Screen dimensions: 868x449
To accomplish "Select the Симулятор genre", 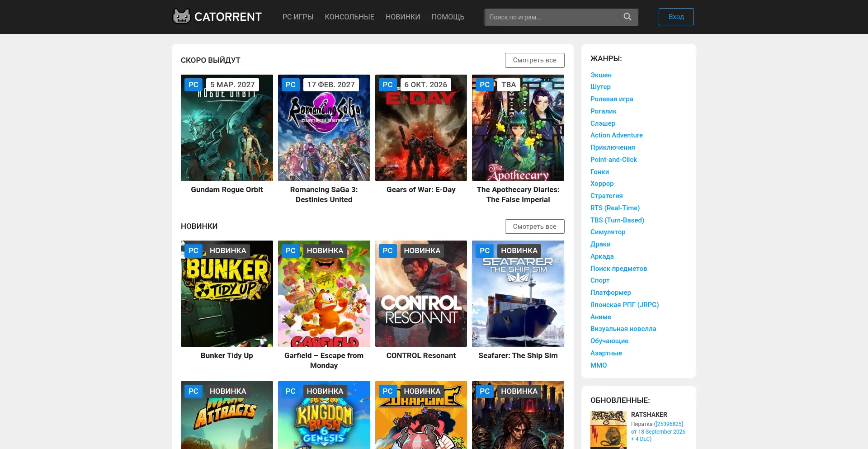I will pyautogui.click(x=608, y=232).
